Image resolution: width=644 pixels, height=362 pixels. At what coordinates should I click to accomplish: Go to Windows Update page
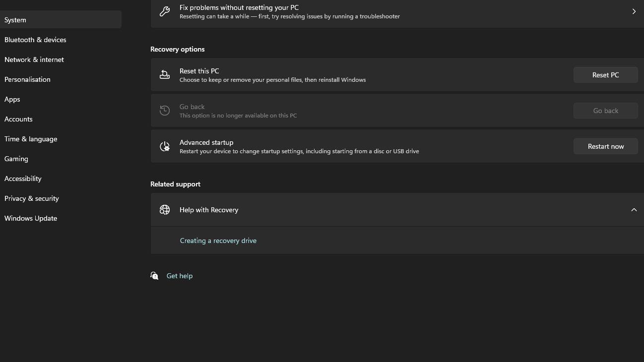pyautogui.click(x=31, y=218)
